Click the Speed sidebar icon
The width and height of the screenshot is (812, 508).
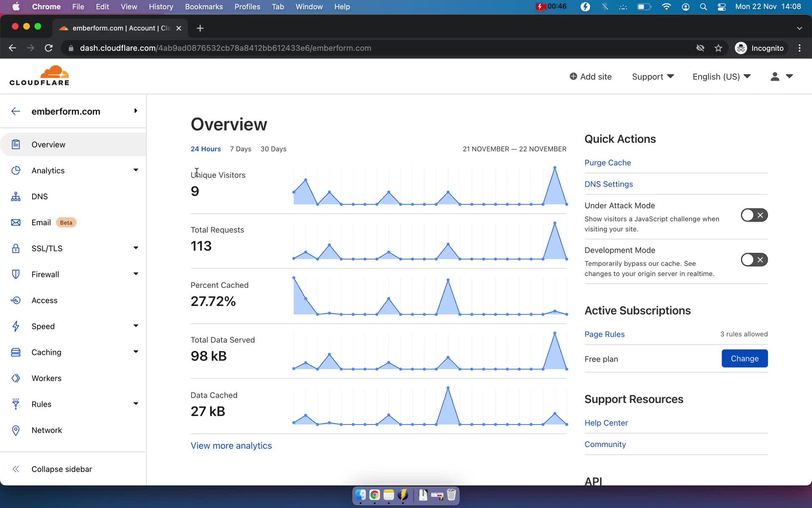click(16, 326)
